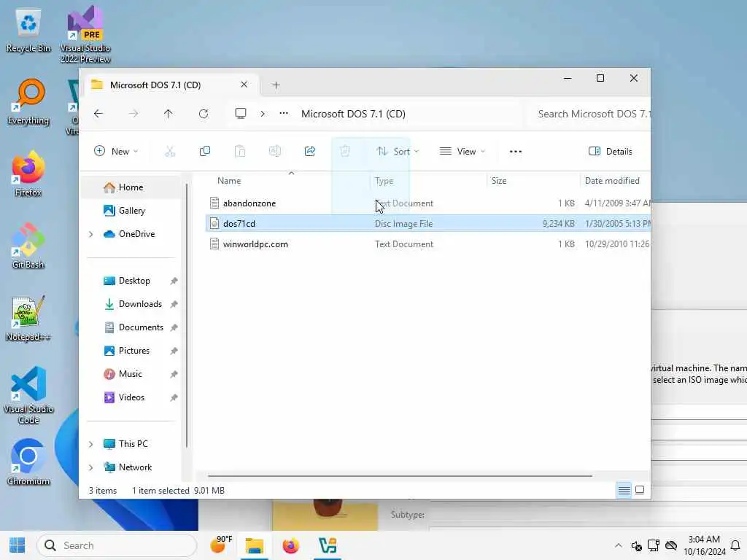Expand the OneDrive tree node

90,234
